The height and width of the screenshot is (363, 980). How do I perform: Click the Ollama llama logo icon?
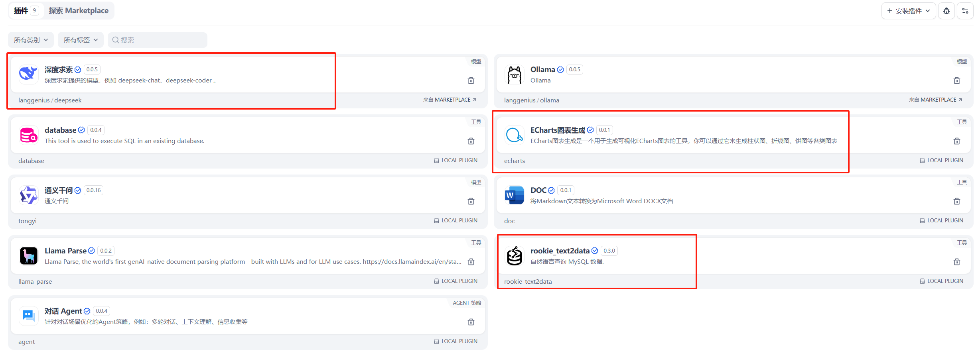[514, 74]
